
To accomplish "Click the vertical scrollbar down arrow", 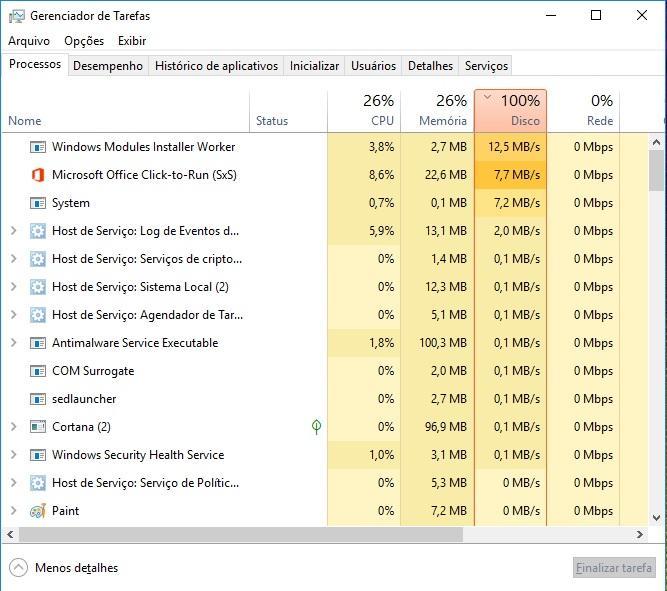I will tap(656, 518).
